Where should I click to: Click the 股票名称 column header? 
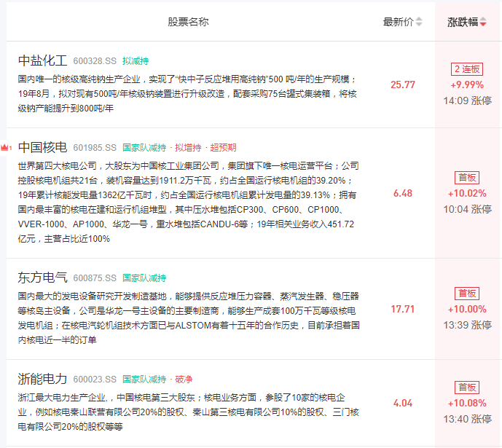[188, 22]
